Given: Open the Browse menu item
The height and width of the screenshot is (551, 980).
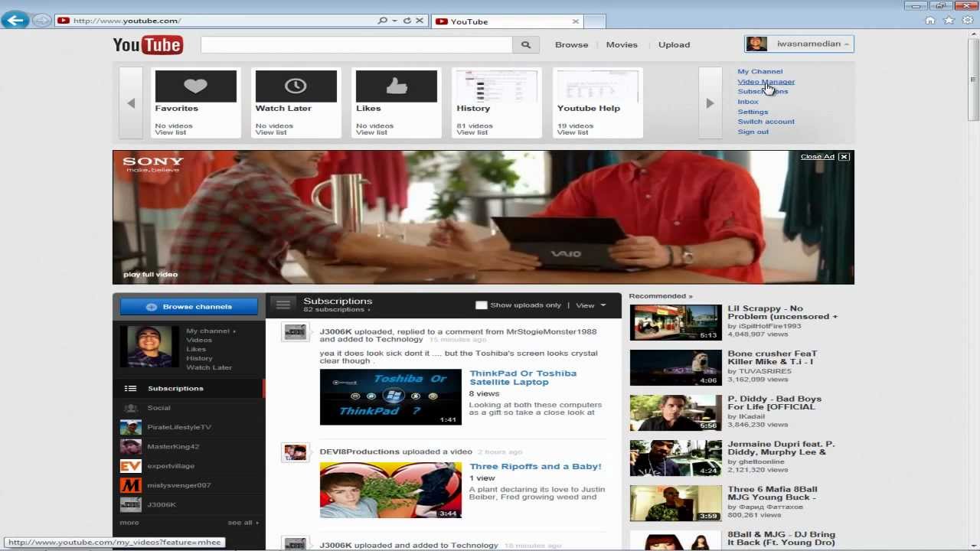Looking at the screenshot, I should pyautogui.click(x=571, y=44).
